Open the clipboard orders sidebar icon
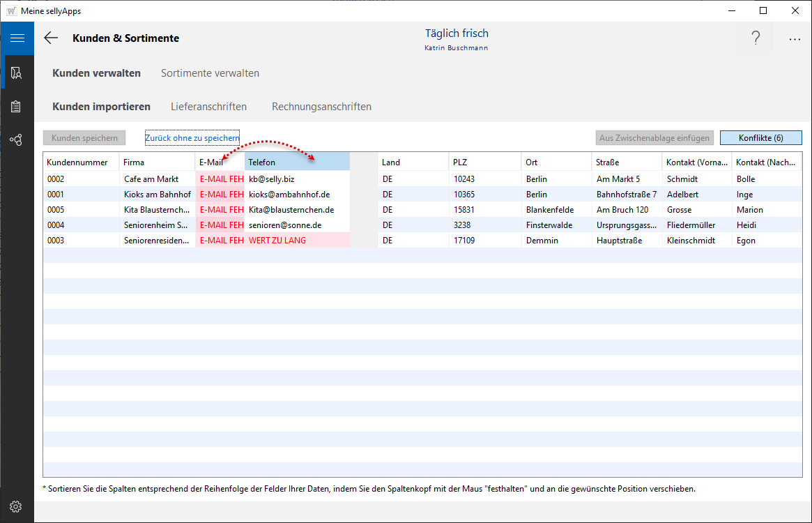Screen dimensions: 812x523 pos(17,107)
